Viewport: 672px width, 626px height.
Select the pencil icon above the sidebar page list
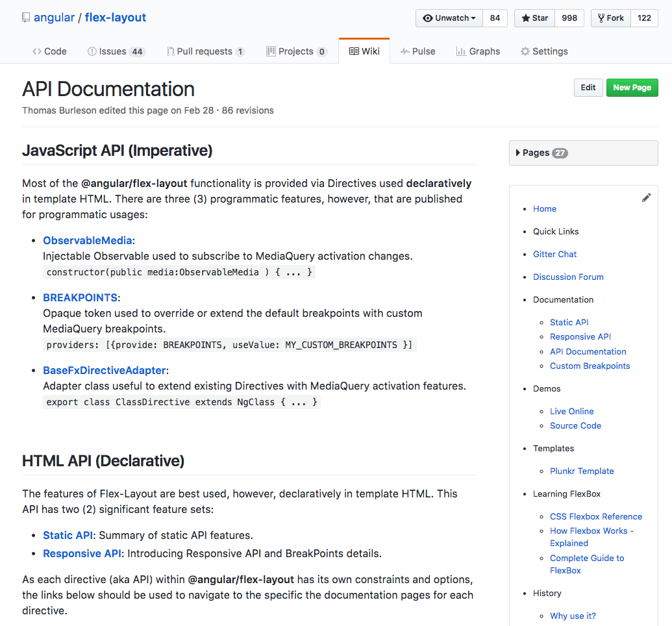point(646,197)
